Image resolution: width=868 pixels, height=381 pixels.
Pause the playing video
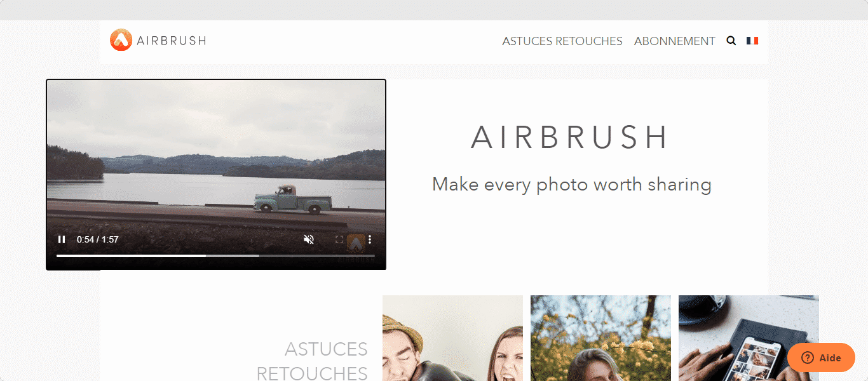point(62,239)
